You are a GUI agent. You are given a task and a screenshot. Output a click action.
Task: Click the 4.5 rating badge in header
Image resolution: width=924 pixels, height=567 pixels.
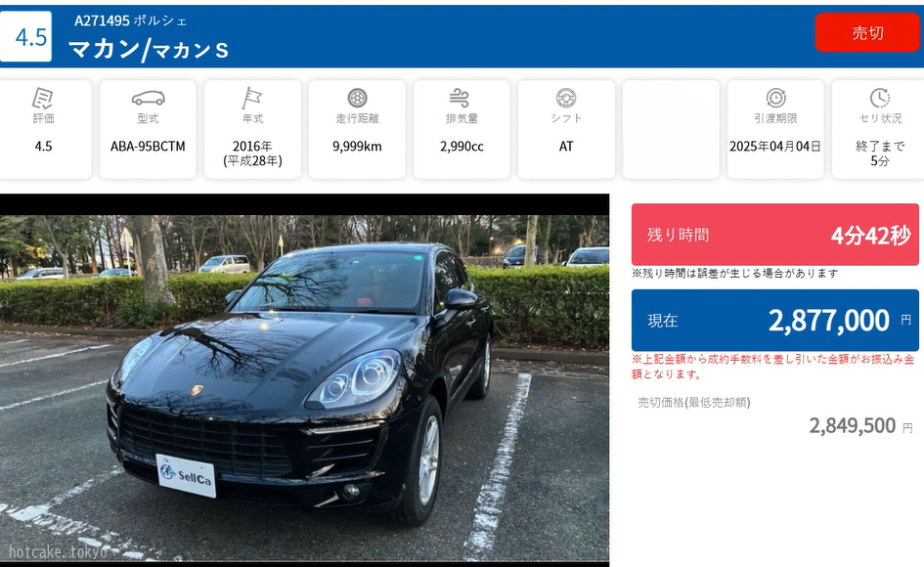pyautogui.click(x=26, y=36)
